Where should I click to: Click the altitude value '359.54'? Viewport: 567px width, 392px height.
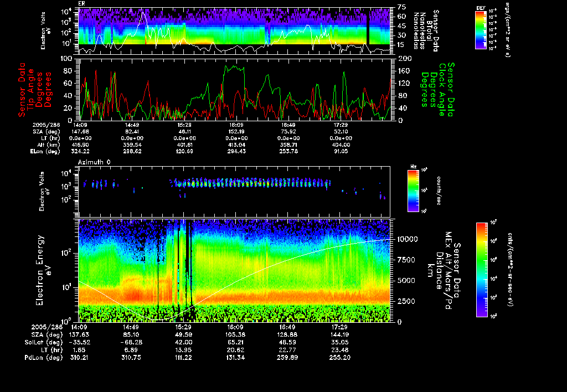[x=133, y=145]
